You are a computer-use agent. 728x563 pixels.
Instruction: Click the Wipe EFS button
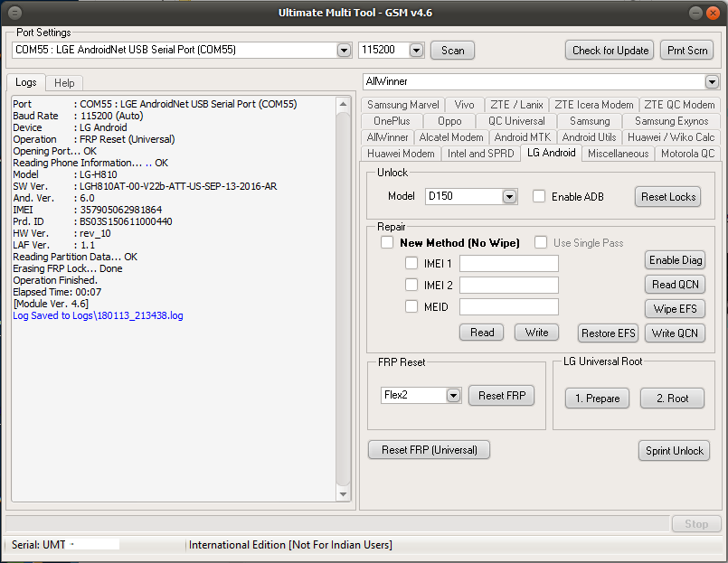(675, 309)
